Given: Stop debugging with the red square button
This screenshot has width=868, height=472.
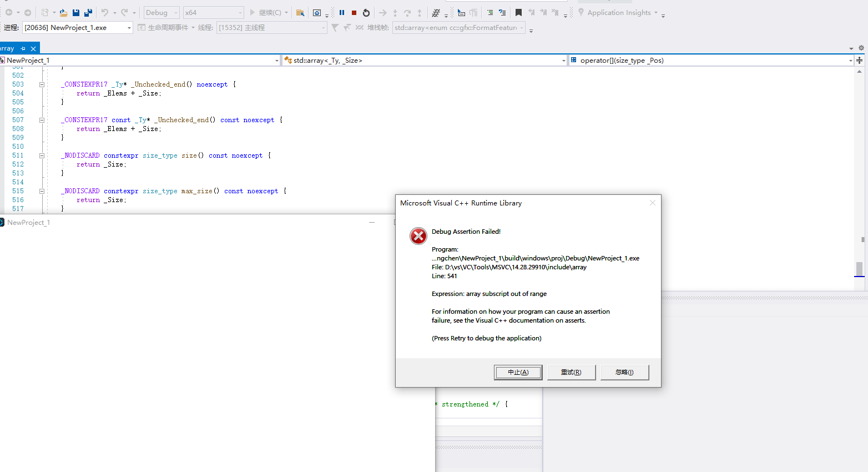Looking at the screenshot, I should (x=354, y=13).
